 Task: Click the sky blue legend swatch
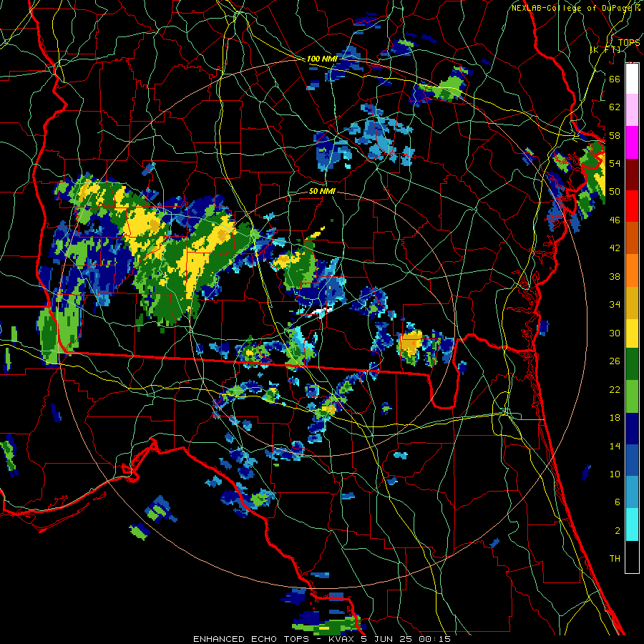point(632,492)
